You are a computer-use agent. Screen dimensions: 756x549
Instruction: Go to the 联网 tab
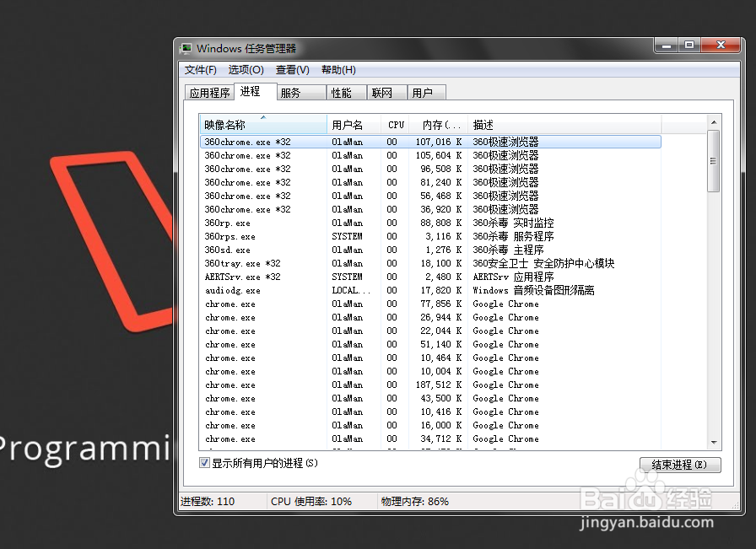386,93
